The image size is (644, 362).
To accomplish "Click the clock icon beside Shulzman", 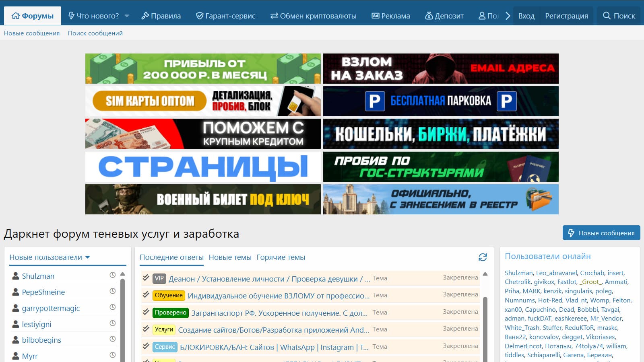I will click(x=113, y=275).
